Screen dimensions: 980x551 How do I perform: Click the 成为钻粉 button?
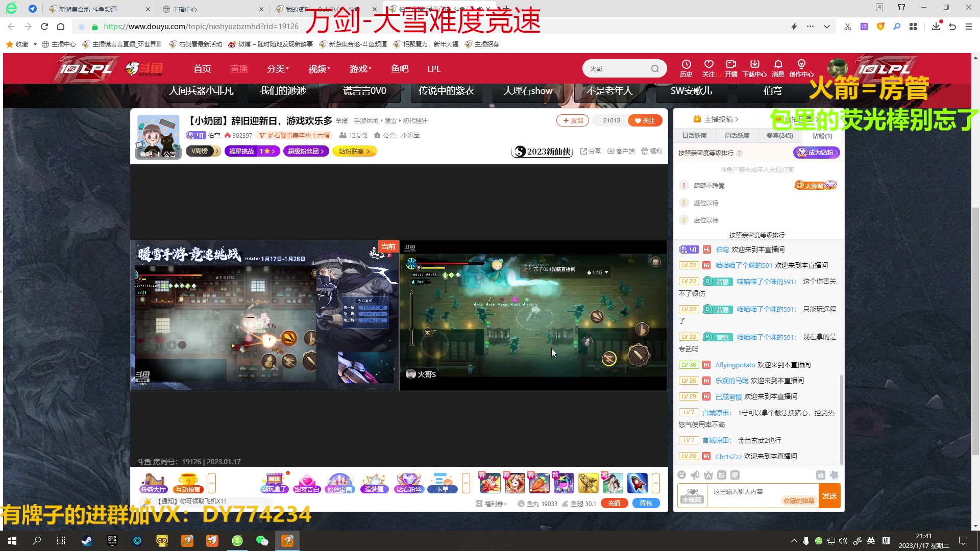(816, 153)
